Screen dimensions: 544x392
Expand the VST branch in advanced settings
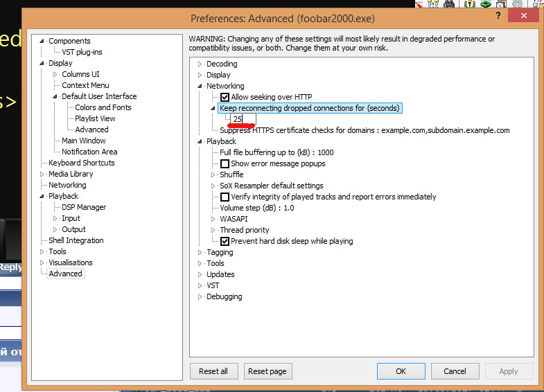coord(200,285)
